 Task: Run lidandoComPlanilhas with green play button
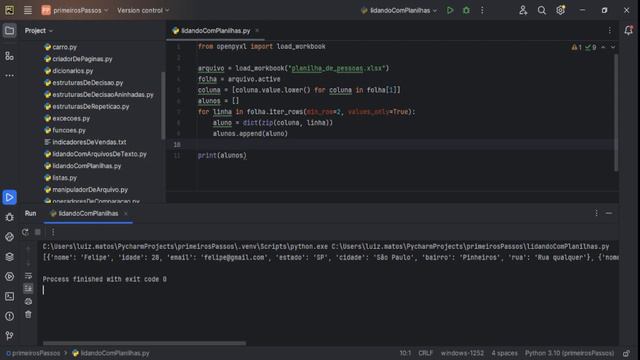pos(450,10)
